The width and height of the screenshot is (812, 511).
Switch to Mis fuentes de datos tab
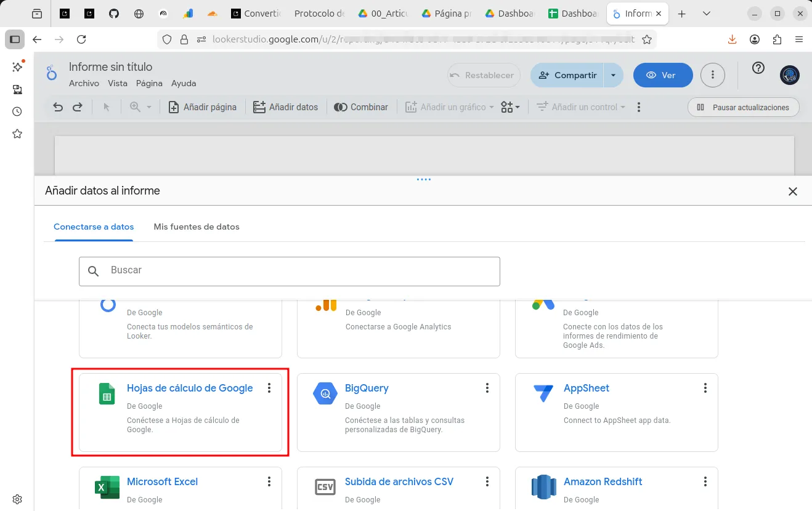(x=197, y=227)
